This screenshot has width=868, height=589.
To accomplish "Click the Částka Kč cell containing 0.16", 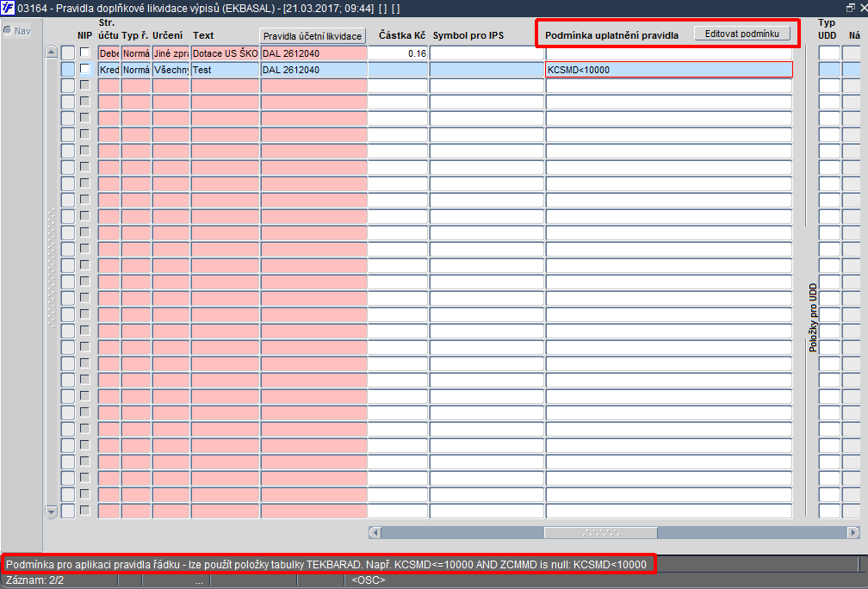I will click(x=398, y=53).
